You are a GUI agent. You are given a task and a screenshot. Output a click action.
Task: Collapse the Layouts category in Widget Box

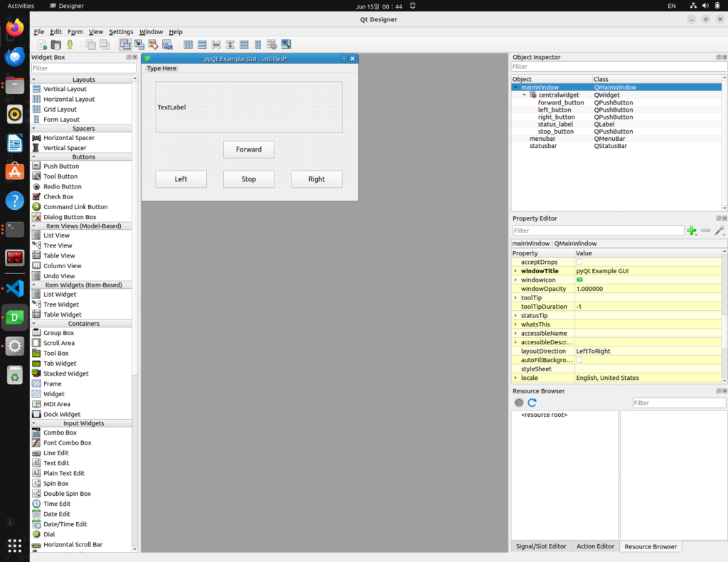tap(34, 80)
